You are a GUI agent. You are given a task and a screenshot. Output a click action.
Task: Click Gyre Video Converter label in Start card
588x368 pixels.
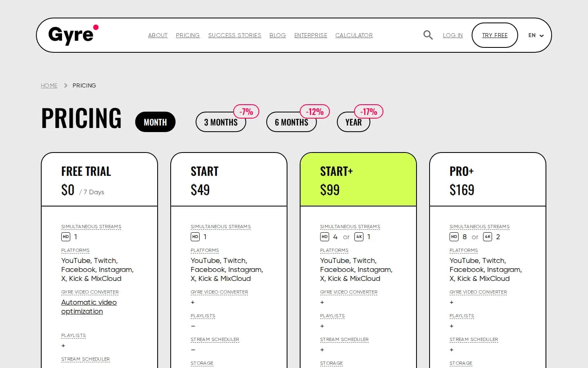click(x=219, y=292)
